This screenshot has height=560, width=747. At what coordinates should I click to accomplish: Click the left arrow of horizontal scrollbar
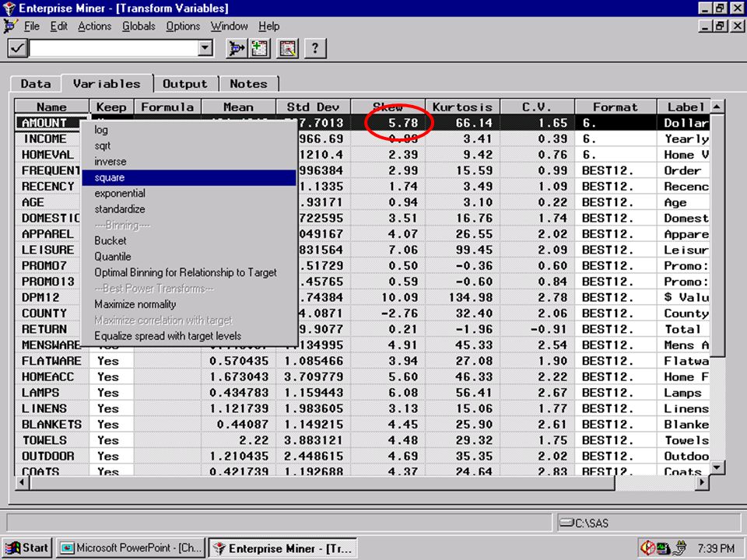coord(22,482)
